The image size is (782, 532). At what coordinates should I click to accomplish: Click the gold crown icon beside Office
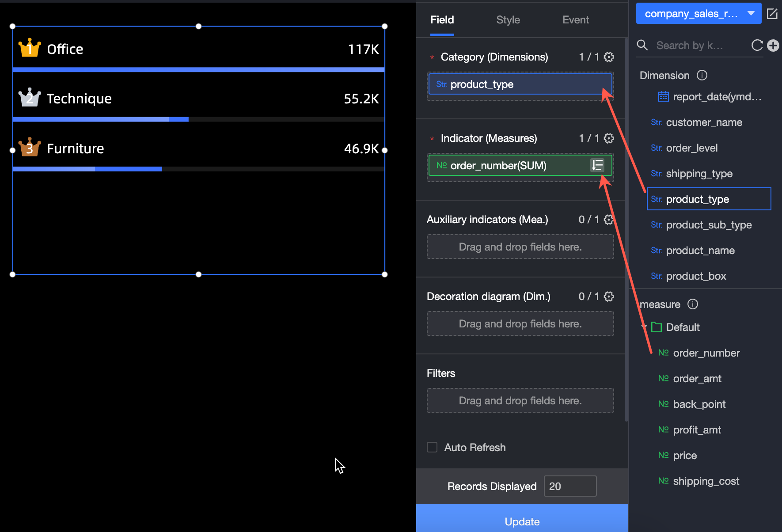coord(30,48)
